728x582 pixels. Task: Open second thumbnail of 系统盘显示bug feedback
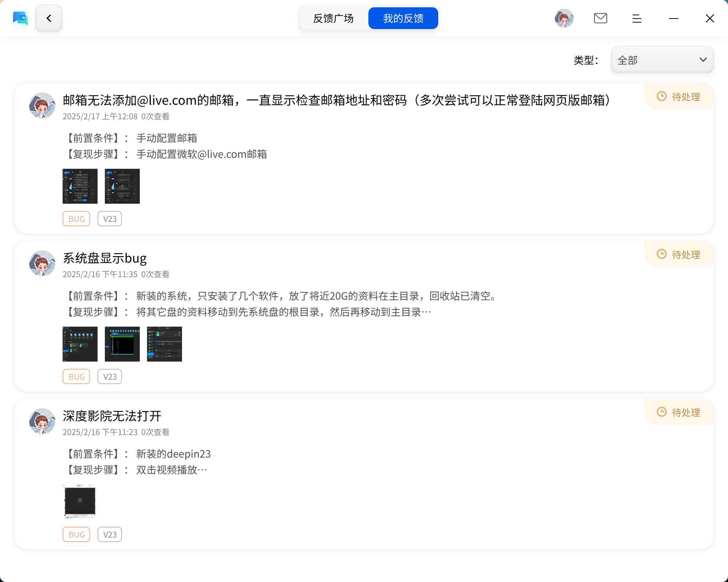tap(122, 344)
